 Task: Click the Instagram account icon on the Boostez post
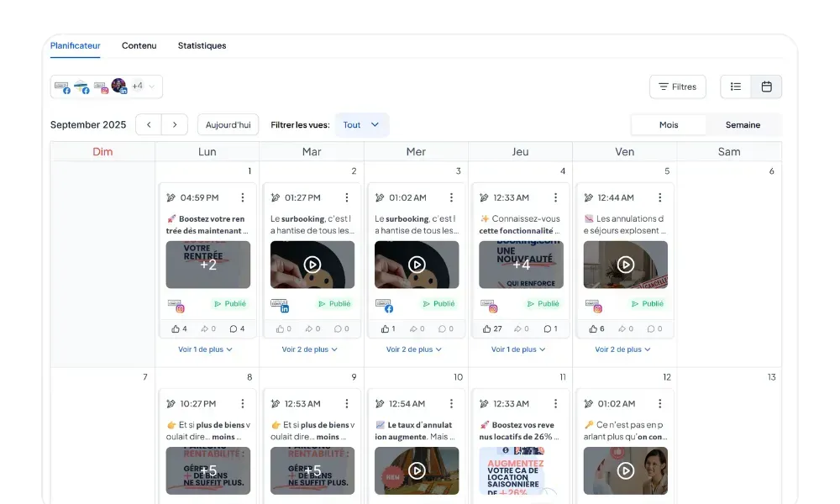(179, 308)
